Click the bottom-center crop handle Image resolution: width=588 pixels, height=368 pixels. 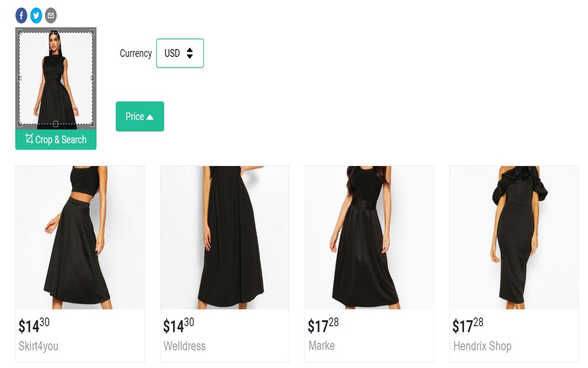56,124
